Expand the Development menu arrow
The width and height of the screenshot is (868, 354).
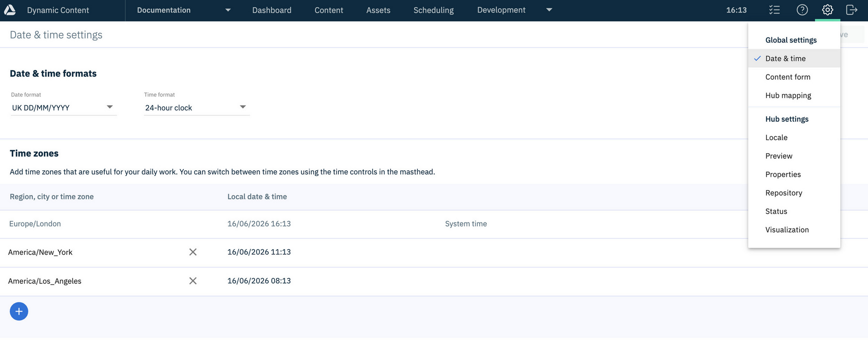549,10
